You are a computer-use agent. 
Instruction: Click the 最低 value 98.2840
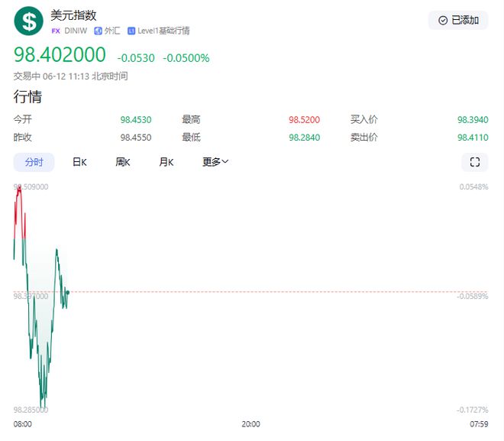(305, 138)
